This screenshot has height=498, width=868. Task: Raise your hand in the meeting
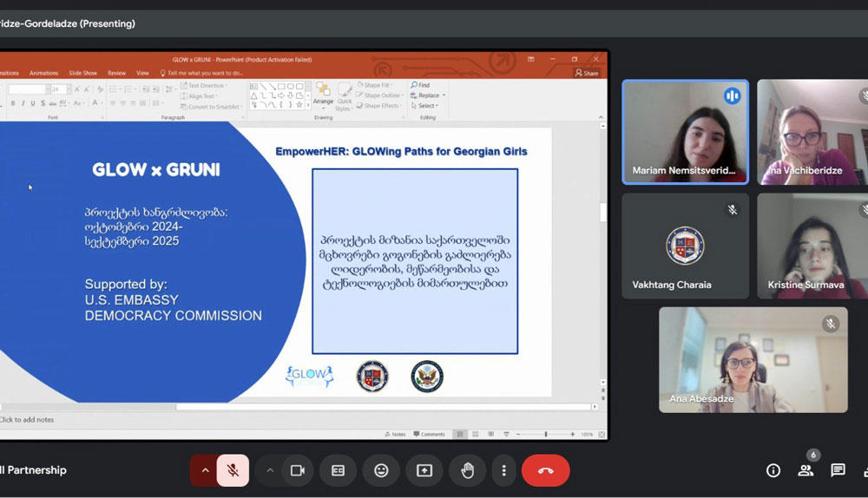[468, 470]
